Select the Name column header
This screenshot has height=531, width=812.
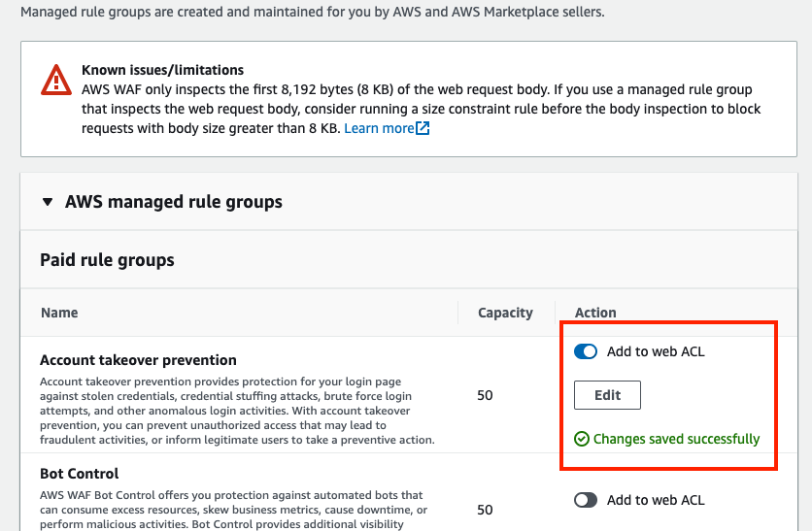click(x=59, y=313)
